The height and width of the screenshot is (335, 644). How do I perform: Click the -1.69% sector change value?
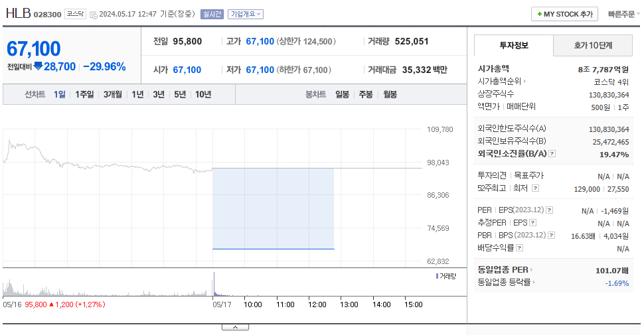[x=617, y=283]
